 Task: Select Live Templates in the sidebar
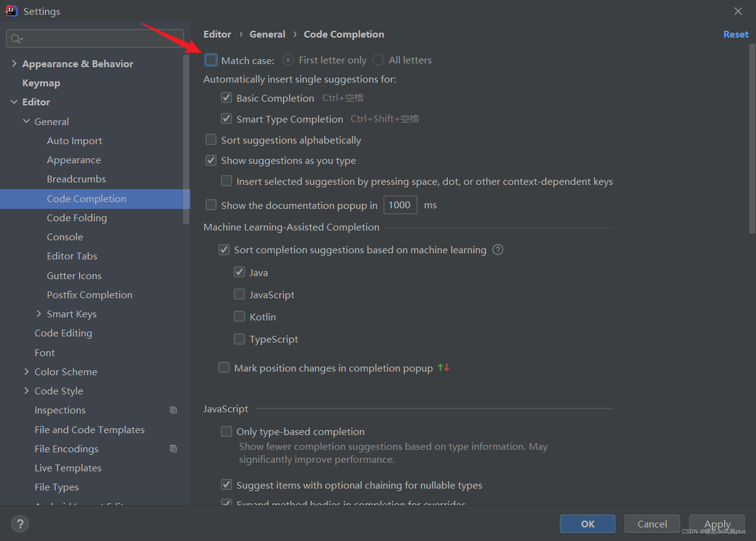pyautogui.click(x=68, y=468)
